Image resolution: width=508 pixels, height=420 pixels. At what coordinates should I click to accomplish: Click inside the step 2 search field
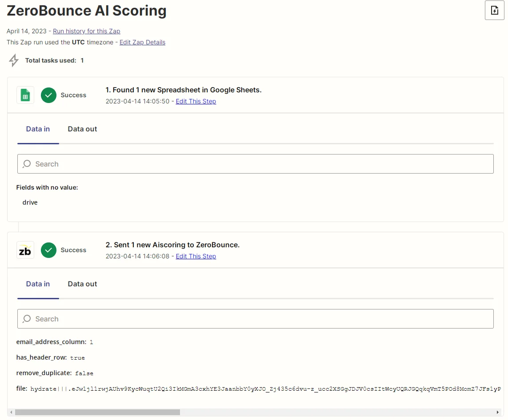178,319
